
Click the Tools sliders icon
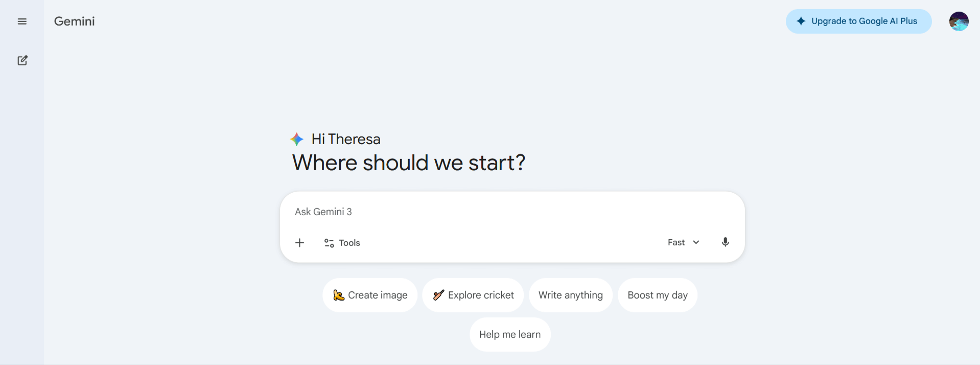329,243
